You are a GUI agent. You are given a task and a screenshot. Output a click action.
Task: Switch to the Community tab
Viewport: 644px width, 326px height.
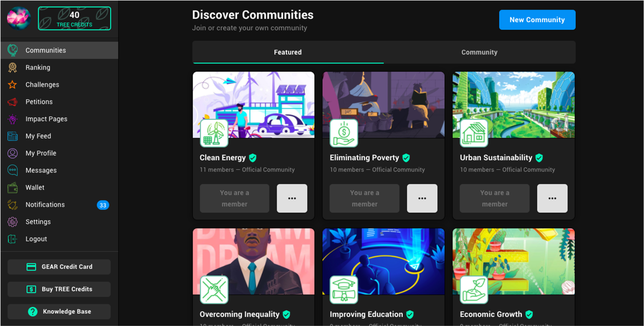coord(479,52)
